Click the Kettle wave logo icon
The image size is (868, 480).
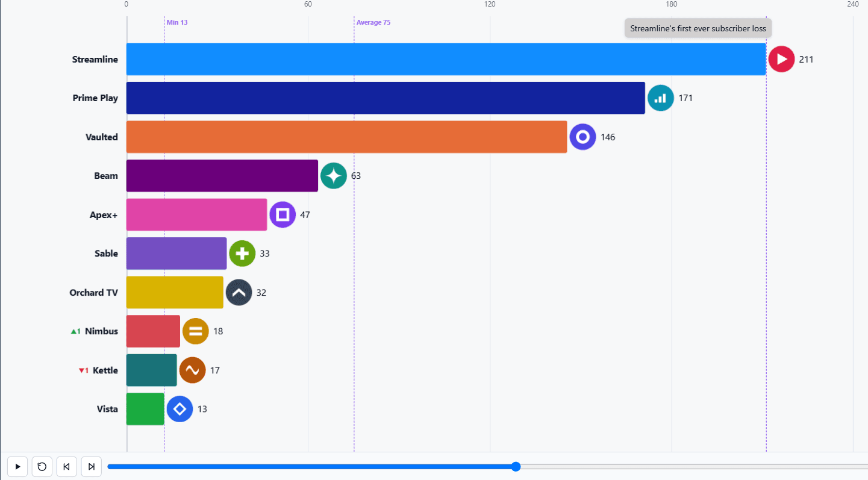[x=193, y=370]
